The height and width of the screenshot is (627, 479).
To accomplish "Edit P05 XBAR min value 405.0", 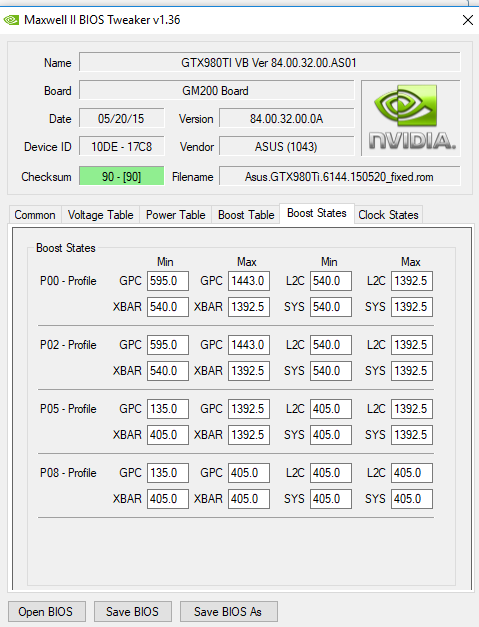I will tap(168, 435).
